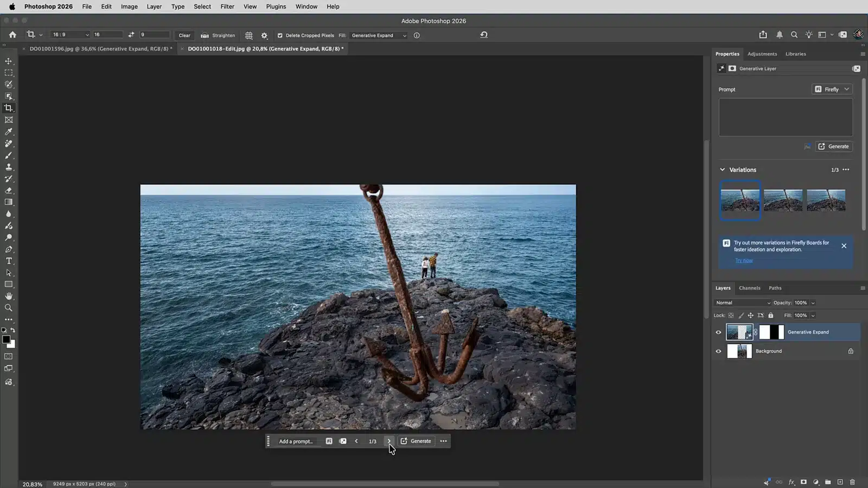Select the second variation thumbnail
The width and height of the screenshot is (868, 488).
tap(783, 200)
